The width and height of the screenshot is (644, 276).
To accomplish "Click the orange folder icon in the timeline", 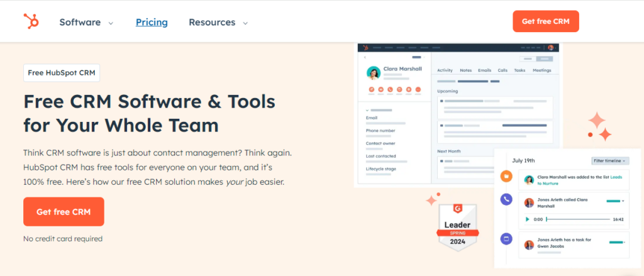I will click(x=506, y=177).
